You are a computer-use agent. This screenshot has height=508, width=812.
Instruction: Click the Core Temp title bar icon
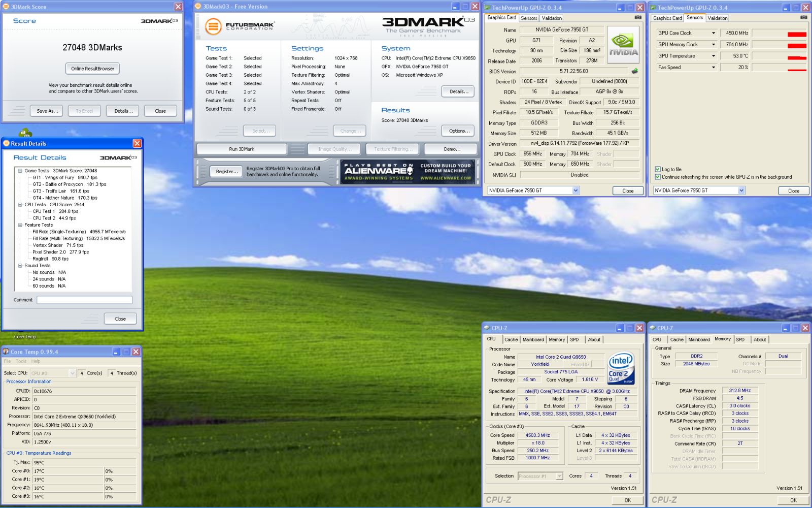(x=6, y=352)
